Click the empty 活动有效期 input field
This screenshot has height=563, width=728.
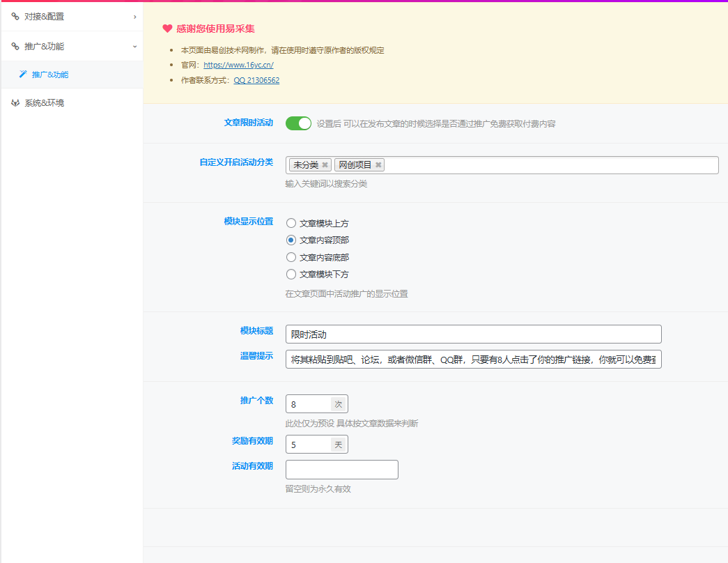coord(341,469)
